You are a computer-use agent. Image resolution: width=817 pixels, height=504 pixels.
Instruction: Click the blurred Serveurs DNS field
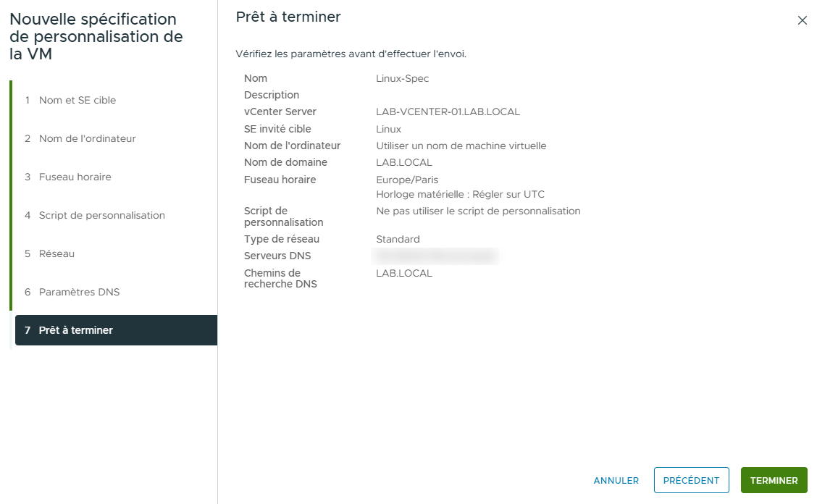pyautogui.click(x=437, y=256)
